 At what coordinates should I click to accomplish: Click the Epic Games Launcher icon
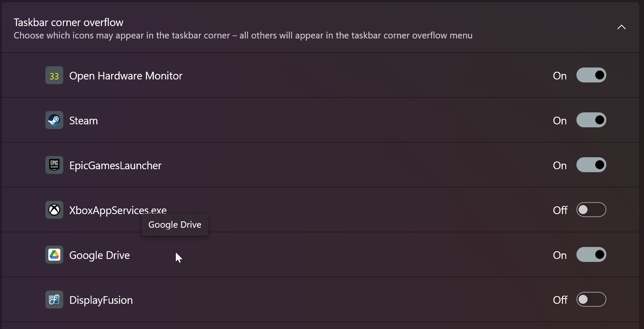(x=54, y=165)
